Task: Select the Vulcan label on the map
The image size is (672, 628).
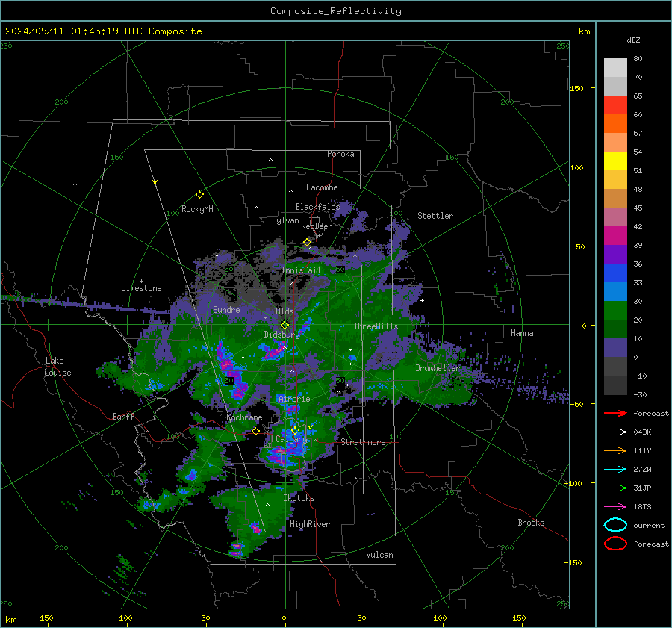Action: click(379, 555)
